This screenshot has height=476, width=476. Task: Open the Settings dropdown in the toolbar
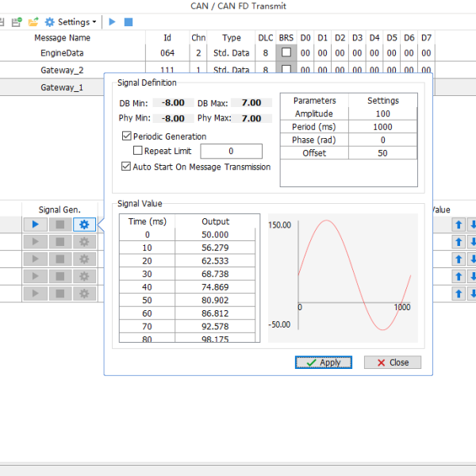click(71, 22)
